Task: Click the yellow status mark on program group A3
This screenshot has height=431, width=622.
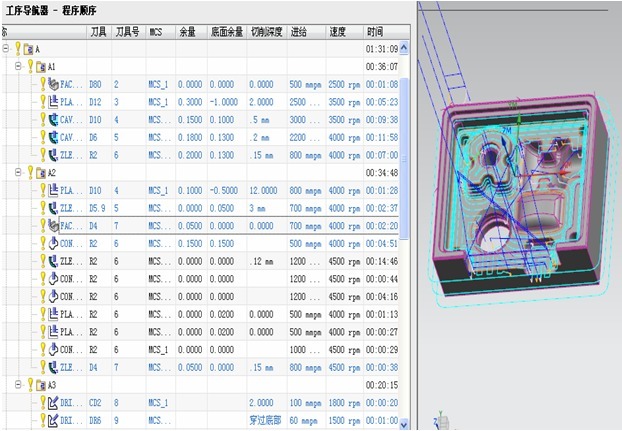Action: point(29,384)
